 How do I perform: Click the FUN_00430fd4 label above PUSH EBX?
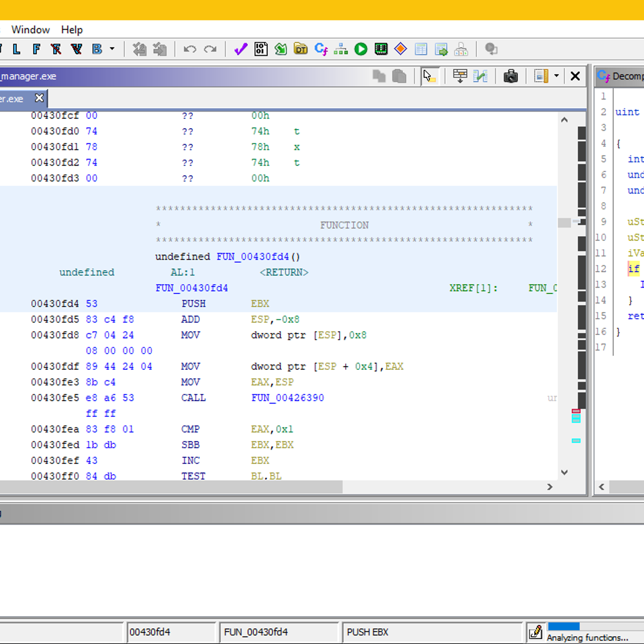(192, 288)
